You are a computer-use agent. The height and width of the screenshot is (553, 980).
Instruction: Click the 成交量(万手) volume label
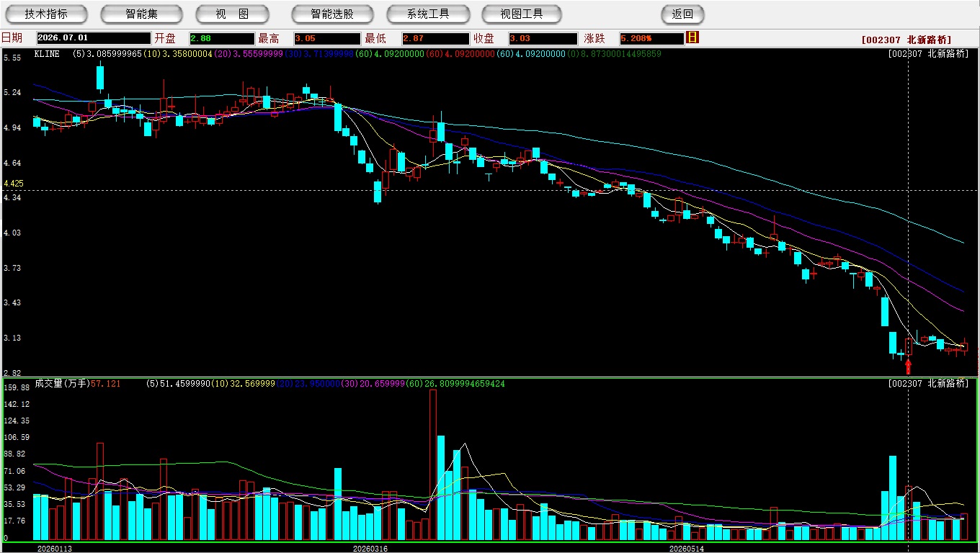62,384
